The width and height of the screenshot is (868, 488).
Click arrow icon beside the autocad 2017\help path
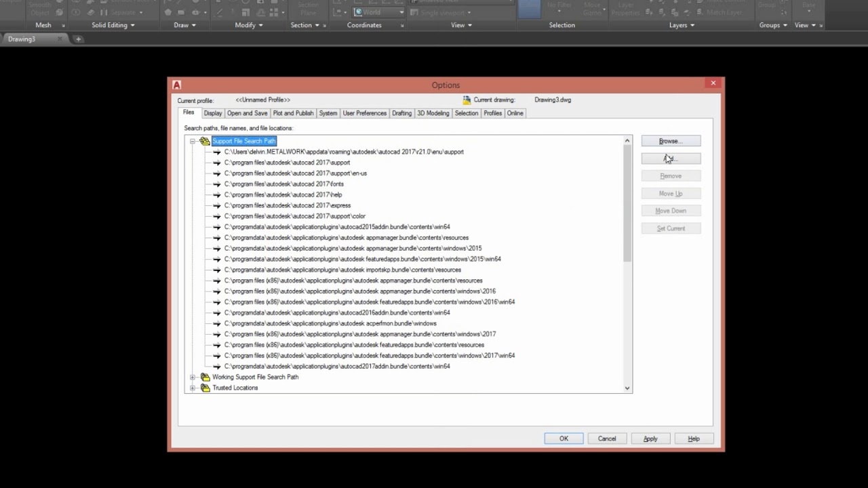(217, 195)
